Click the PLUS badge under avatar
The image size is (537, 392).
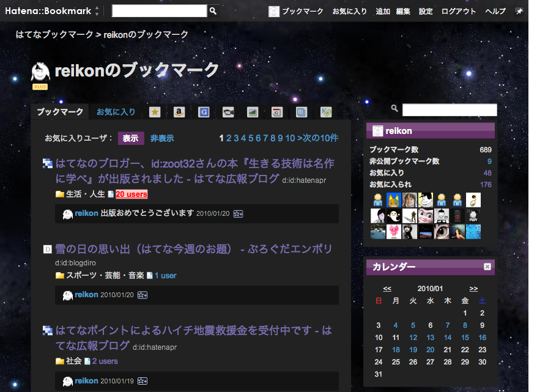40,87
